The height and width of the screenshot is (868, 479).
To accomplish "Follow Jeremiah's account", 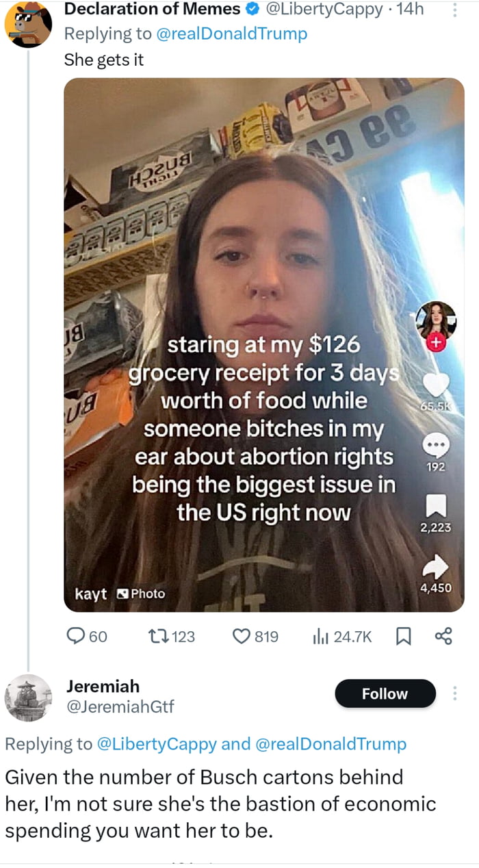I will pos(385,693).
